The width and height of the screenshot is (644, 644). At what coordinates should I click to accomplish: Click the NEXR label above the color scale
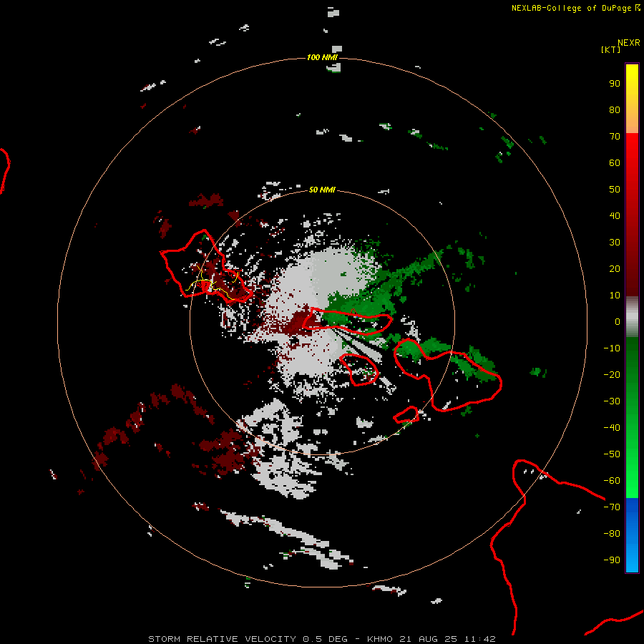[629, 43]
